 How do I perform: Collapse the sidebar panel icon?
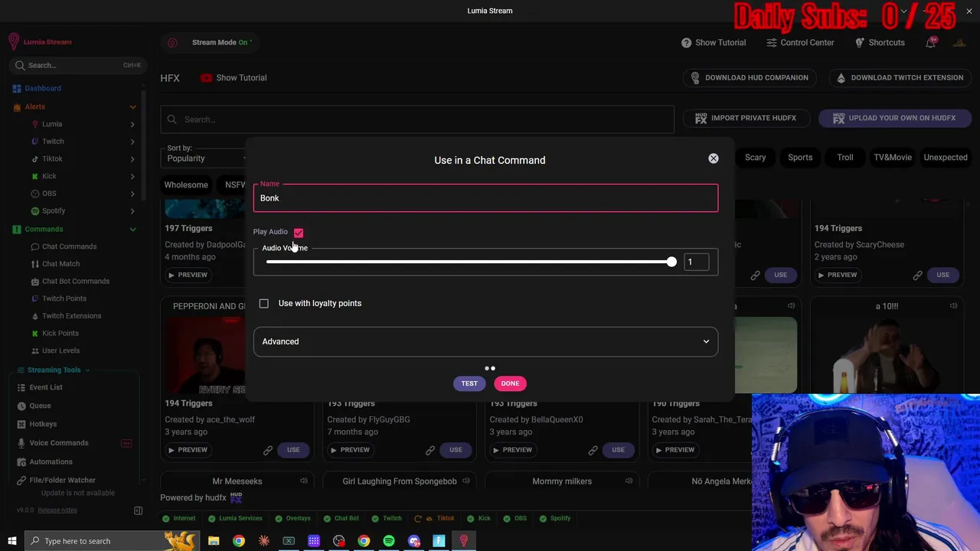tap(139, 510)
